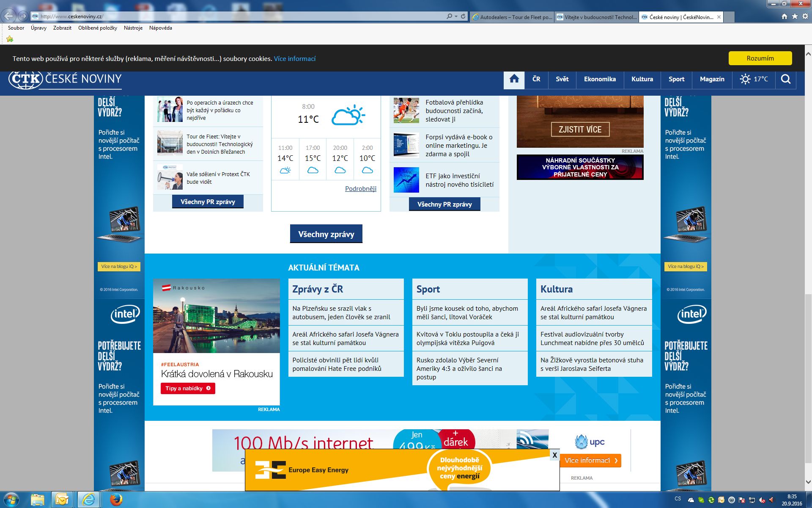Click left Všechny PR zprávy button

[208, 202]
